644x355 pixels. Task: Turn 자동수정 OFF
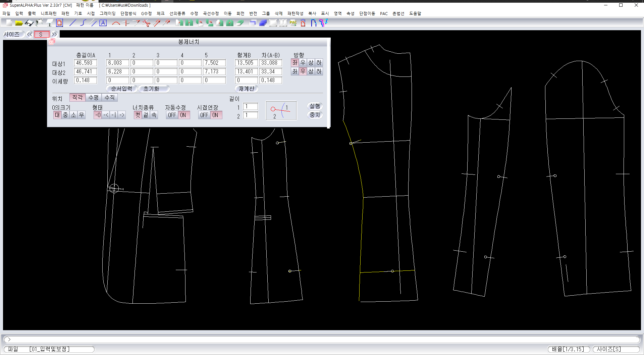[172, 115]
